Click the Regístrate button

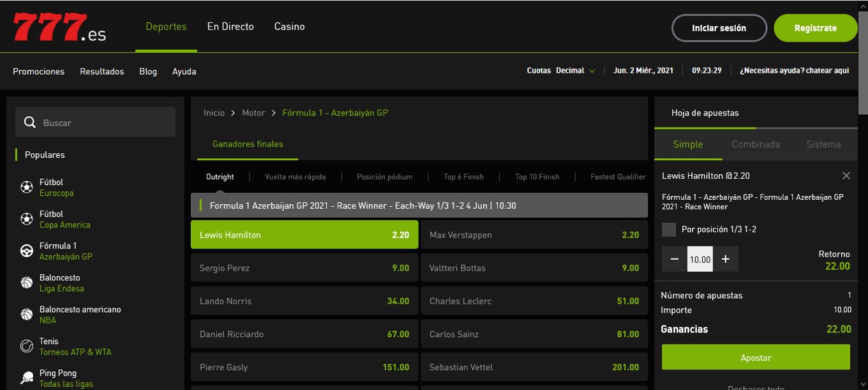coord(816,28)
